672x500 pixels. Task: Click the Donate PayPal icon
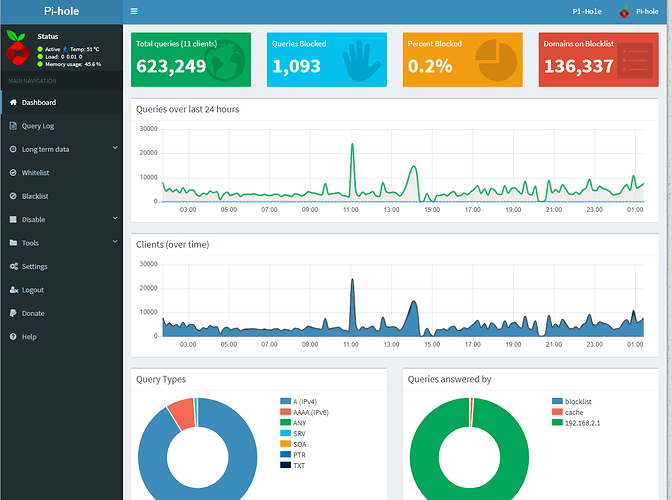pos(13,313)
